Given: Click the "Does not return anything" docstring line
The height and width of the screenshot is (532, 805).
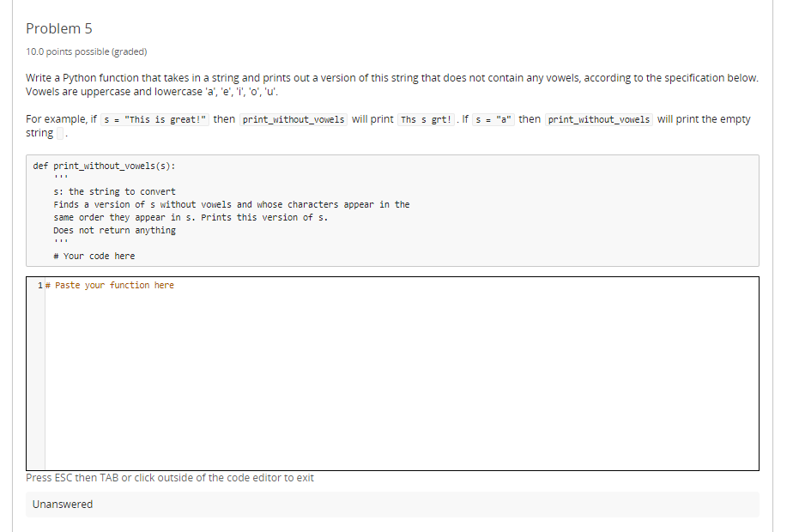Looking at the screenshot, I should click(x=114, y=230).
